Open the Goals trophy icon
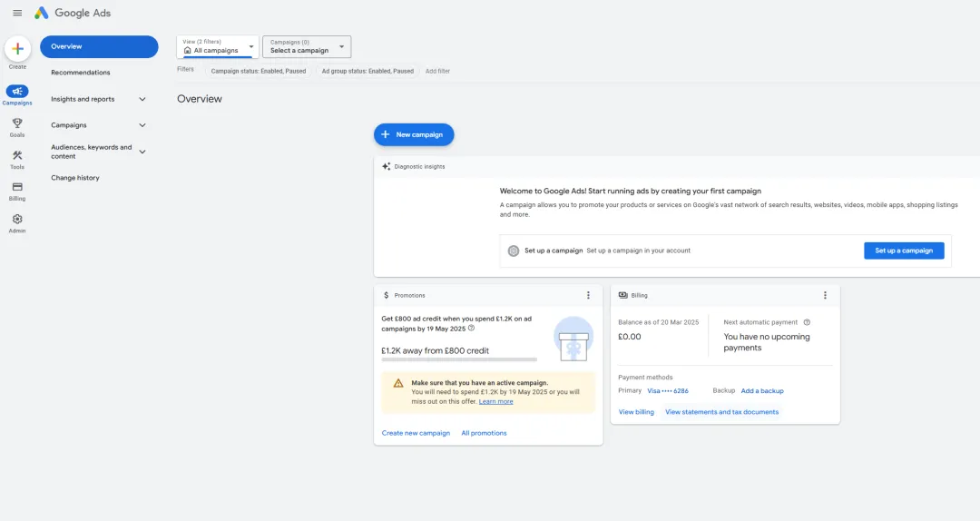 coord(17,123)
